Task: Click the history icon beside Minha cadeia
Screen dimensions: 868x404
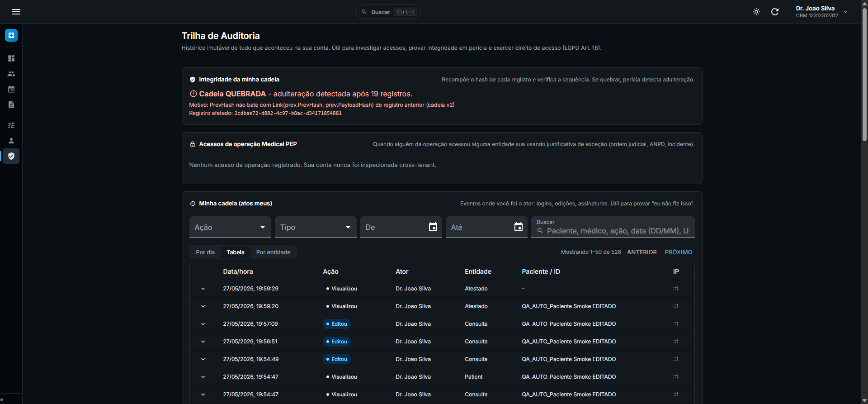Action: click(x=193, y=204)
